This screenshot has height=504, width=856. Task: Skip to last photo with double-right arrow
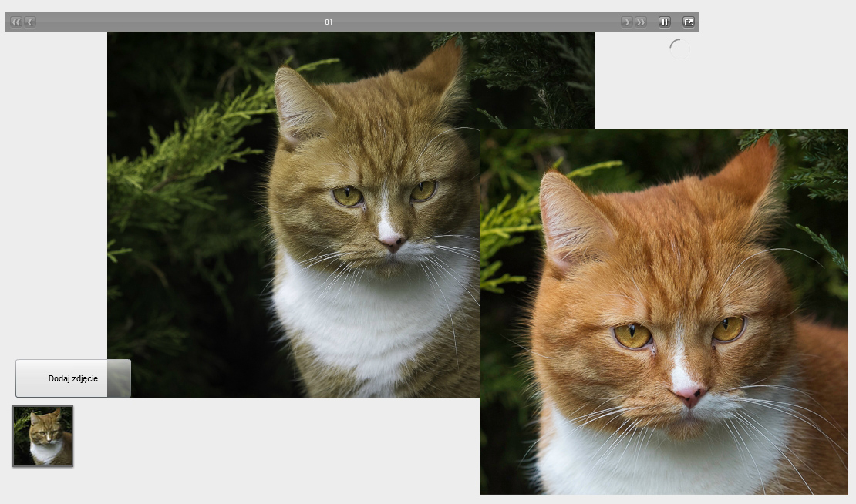click(641, 22)
